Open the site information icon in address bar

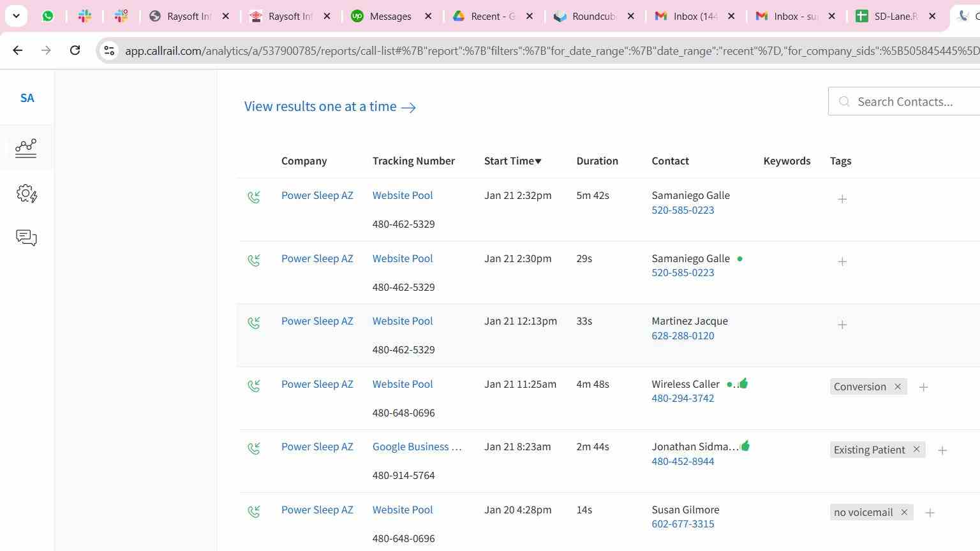coord(109,50)
